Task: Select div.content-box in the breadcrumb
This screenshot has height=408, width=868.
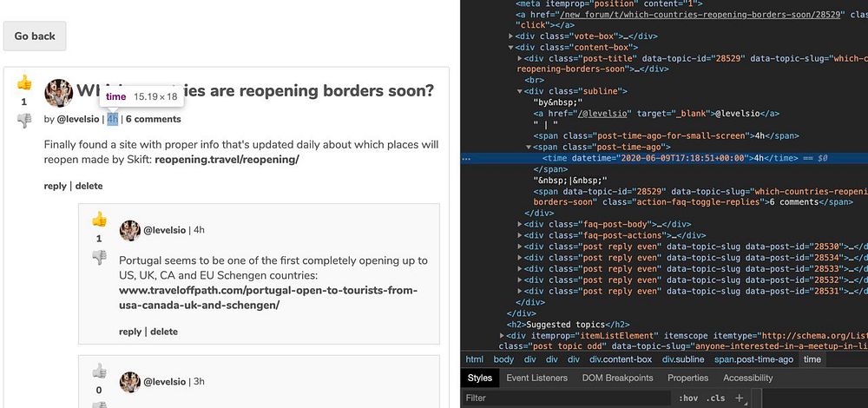Action: (621, 359)
